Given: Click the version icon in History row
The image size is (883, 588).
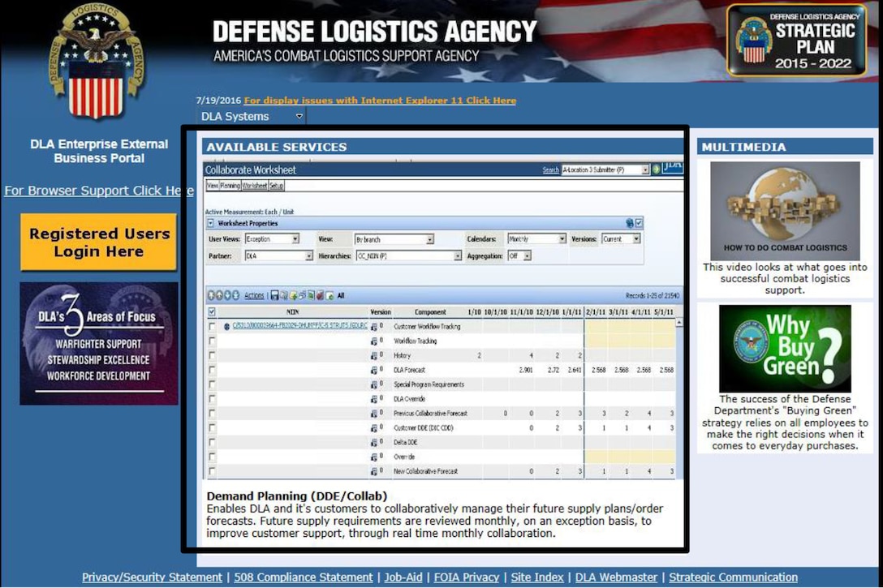Looking at the screenshot, I should pyautogui.click(x=374, y=355).
